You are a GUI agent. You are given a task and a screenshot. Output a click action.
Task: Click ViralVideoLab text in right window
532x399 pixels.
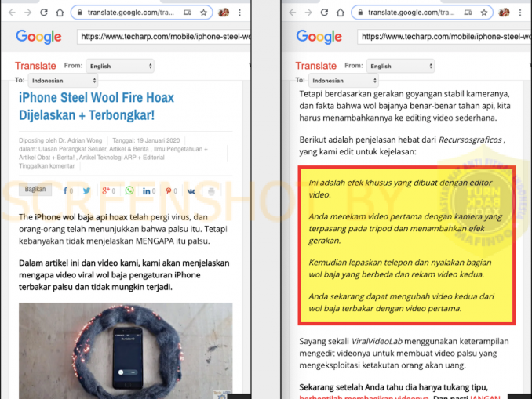click(377, 341)
